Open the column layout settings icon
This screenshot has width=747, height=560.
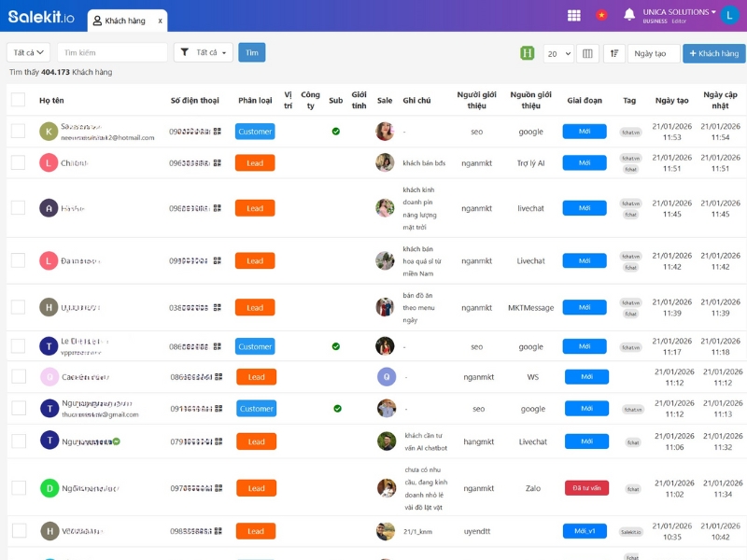(586, 54)
